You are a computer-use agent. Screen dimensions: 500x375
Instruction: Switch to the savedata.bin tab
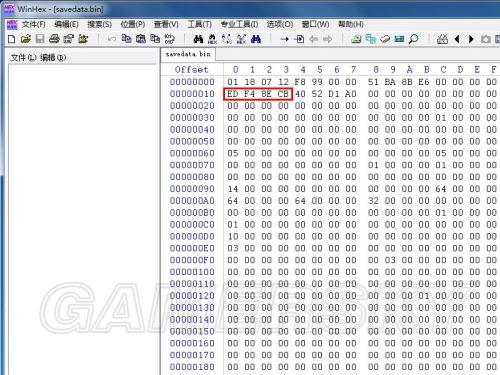(x=188, y=54)
